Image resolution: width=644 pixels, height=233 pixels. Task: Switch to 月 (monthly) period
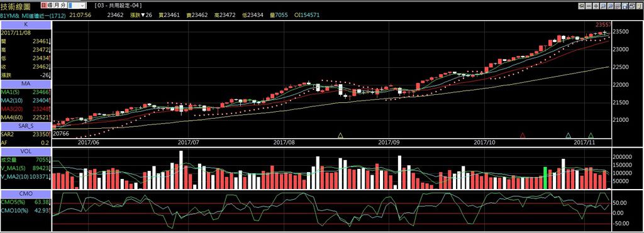[56, 6]
